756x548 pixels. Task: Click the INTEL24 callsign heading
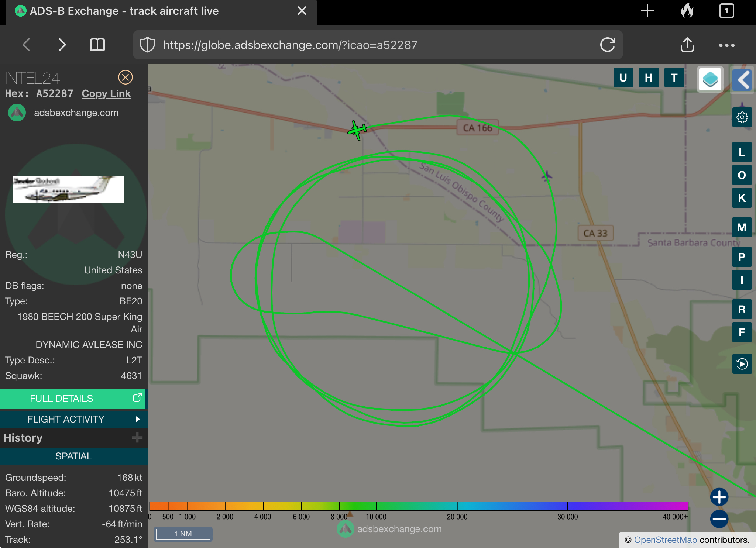(x=32, y=78)
